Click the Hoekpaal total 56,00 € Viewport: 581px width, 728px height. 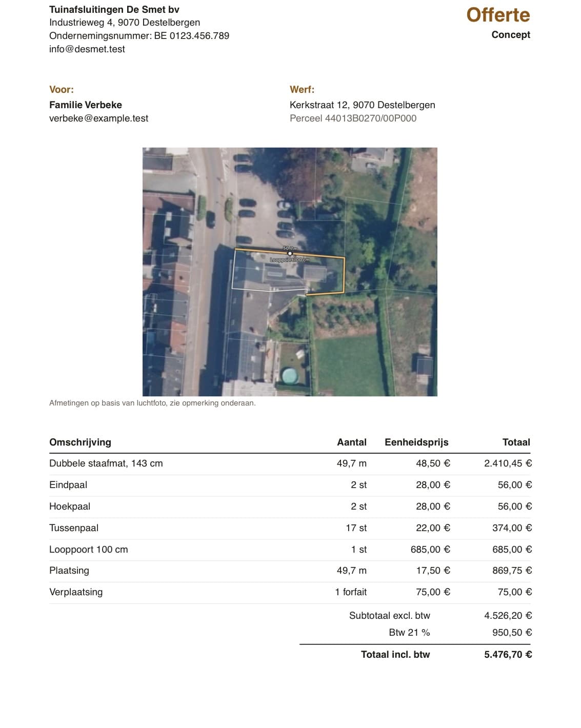[515, 507]
